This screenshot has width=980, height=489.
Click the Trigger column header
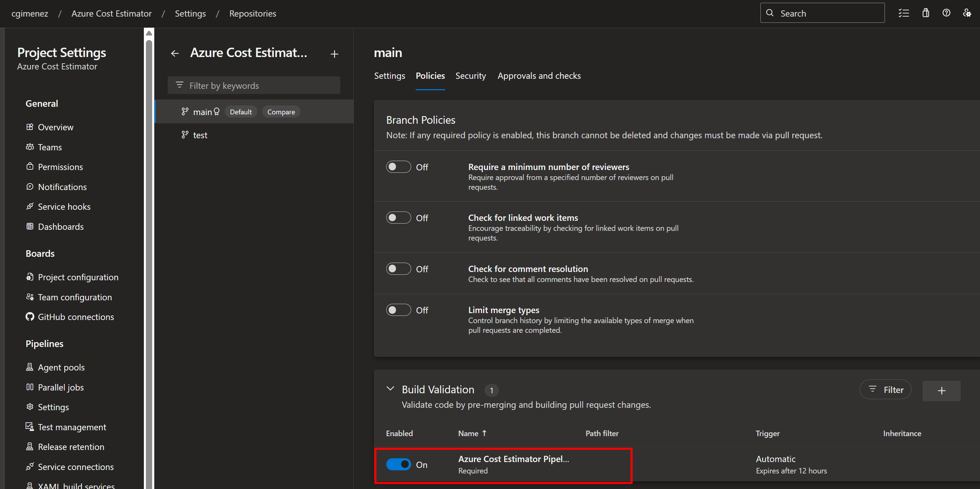[x=767, y=433]
